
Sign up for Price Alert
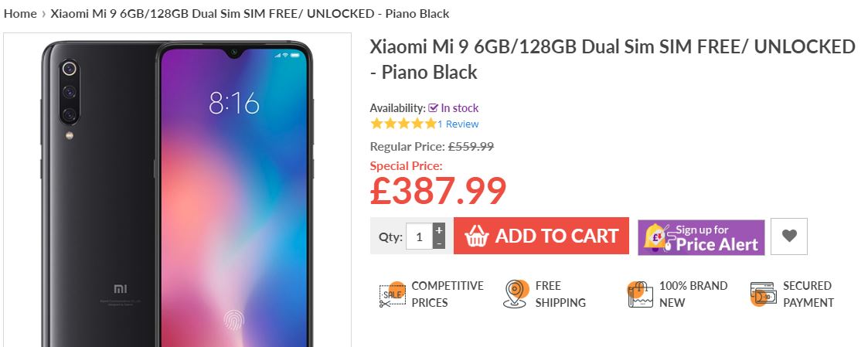tap(701, 237)
